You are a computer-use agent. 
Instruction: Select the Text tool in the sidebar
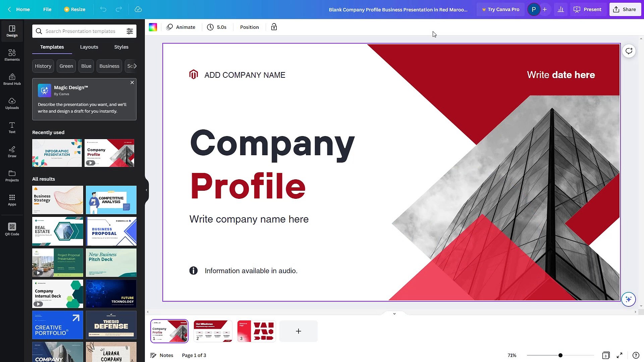pos(12,127)
